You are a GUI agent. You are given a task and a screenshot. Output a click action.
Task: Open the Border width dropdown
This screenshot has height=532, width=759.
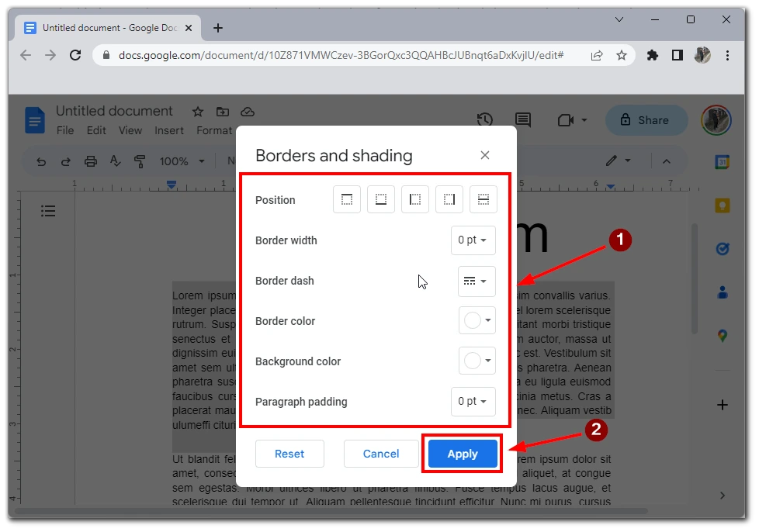pyautogui.click(x=473, y=240)
